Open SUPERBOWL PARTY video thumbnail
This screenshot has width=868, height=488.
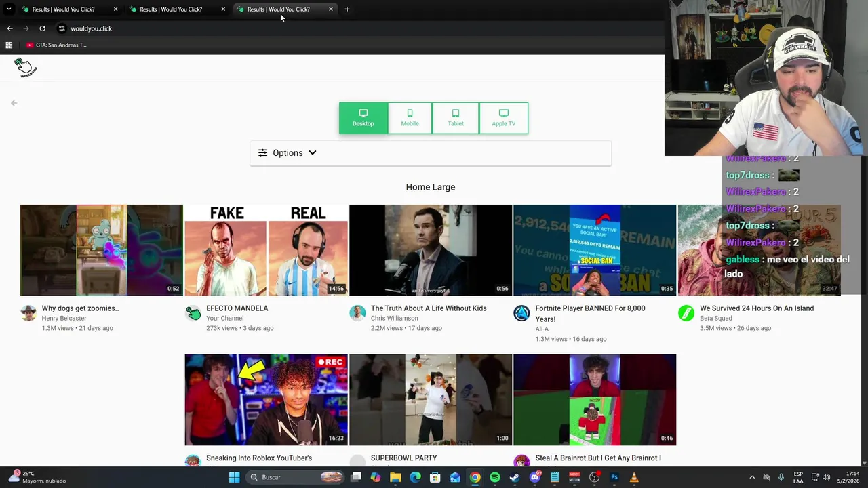(431, 400)
